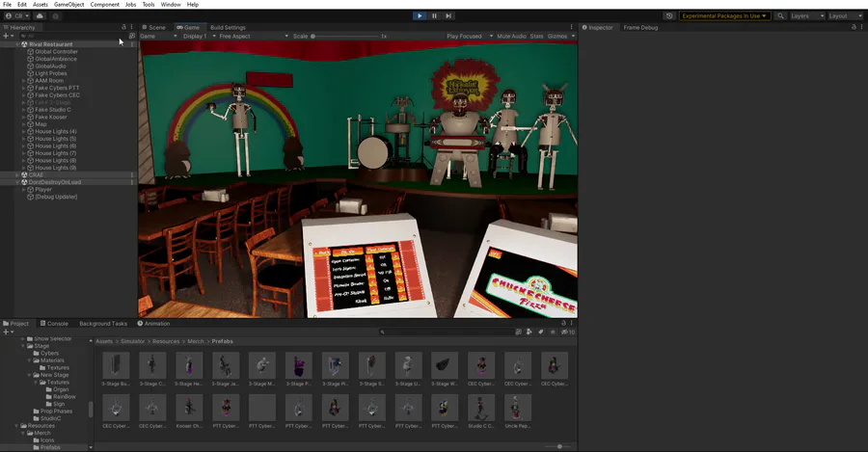Open the File menu

point(7,5)
